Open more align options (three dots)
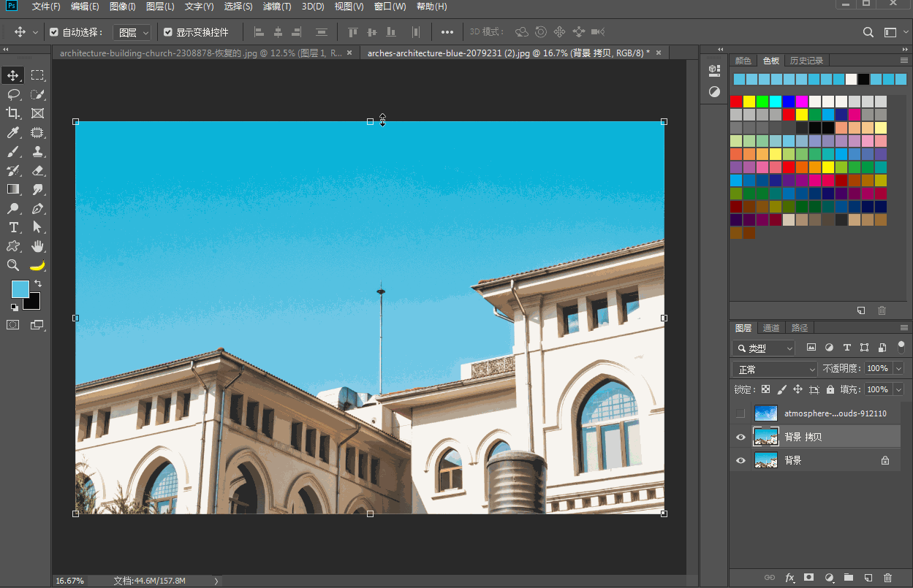The height and width of the screenshot is (588, 913). (x=447, y=32)
